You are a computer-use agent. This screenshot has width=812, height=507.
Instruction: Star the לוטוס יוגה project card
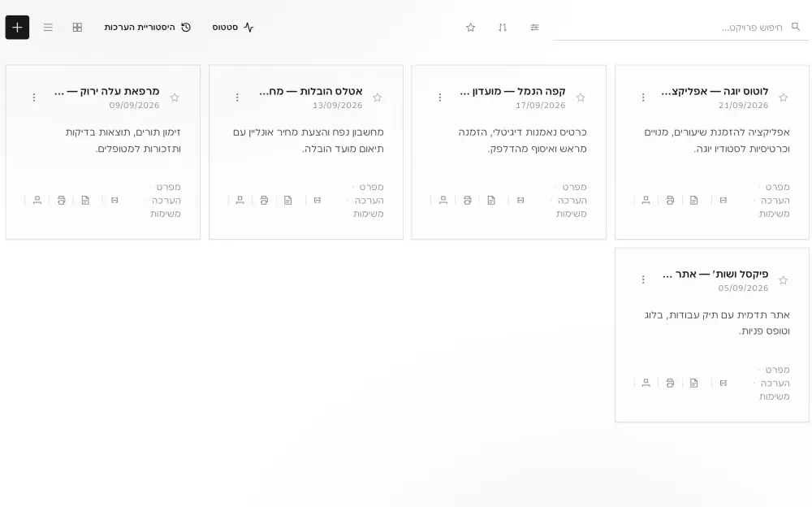783,97
